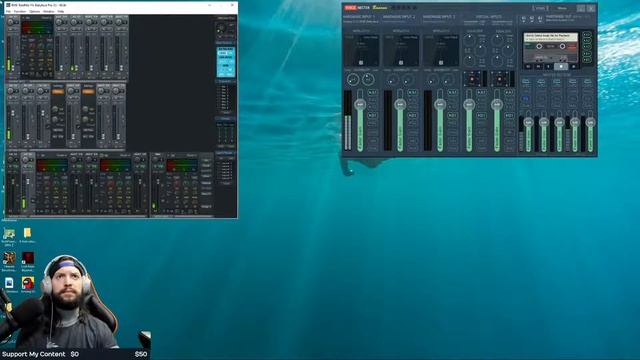This screenshot has height=360, width=640.
Task: Toggle A1 routing on second virtual input
Action: tap(509, 93)
